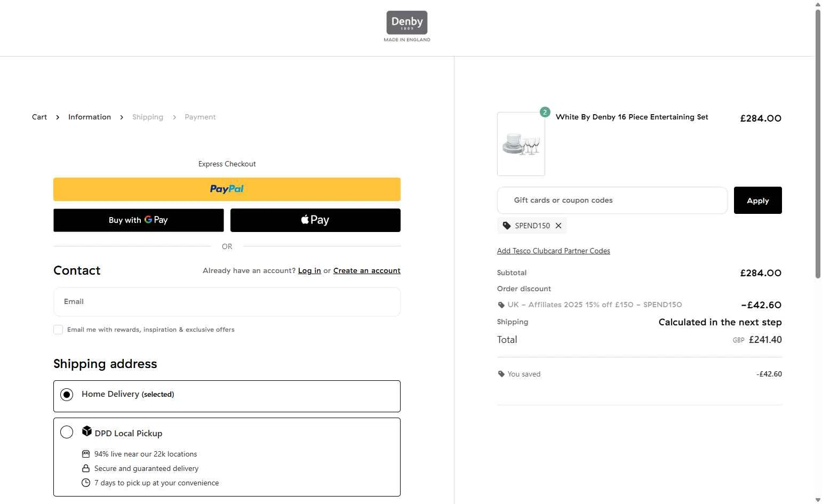Enable email rewards and offers checkbox
Viewport: 822px width, 504px height.
pyautogui.click(x=58, y=330)
